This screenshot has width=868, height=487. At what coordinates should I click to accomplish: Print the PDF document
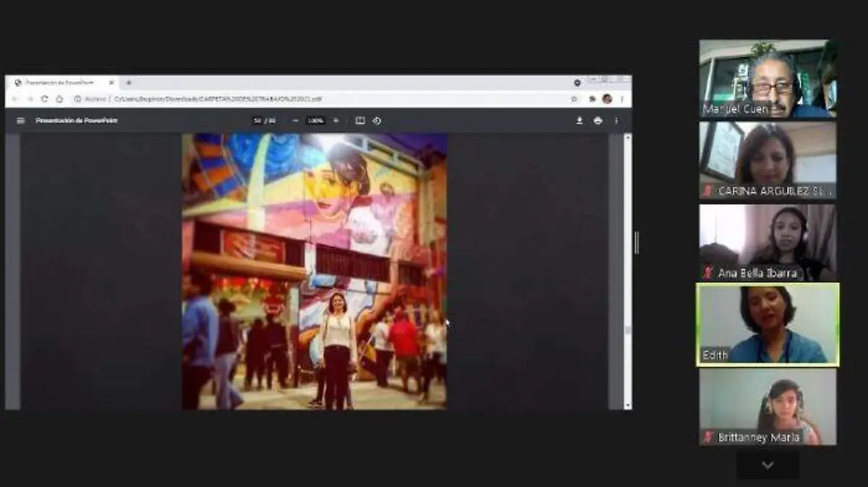click(597, 121)
